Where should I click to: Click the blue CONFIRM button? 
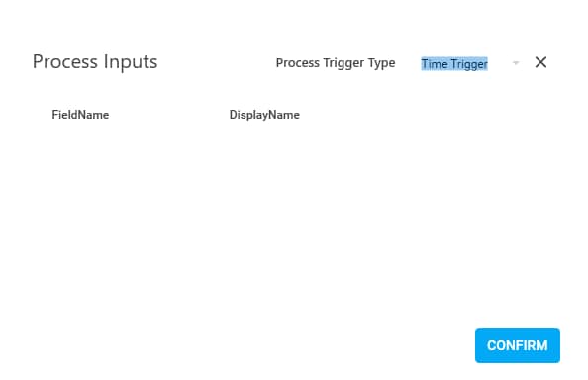point(517,345)
